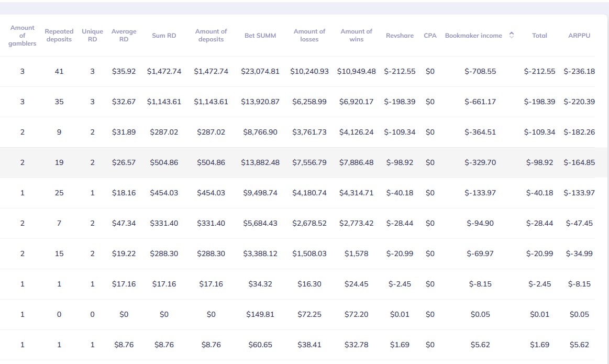Select the Total column header
The width and height of the screenshot is (609, 364).
point(539,36)
